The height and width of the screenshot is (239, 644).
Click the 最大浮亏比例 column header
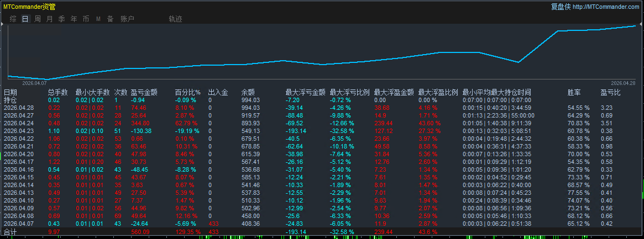pos(350,93)
